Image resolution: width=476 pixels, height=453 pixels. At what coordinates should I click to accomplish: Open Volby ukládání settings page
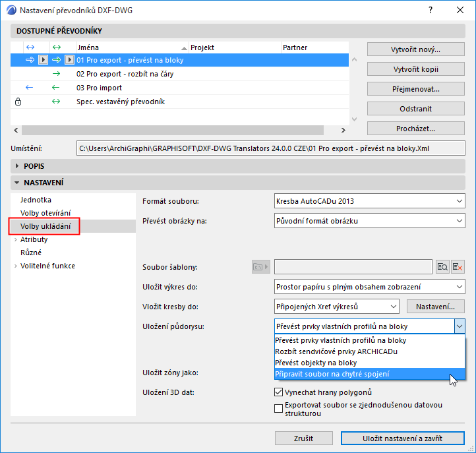coord(45,226)
